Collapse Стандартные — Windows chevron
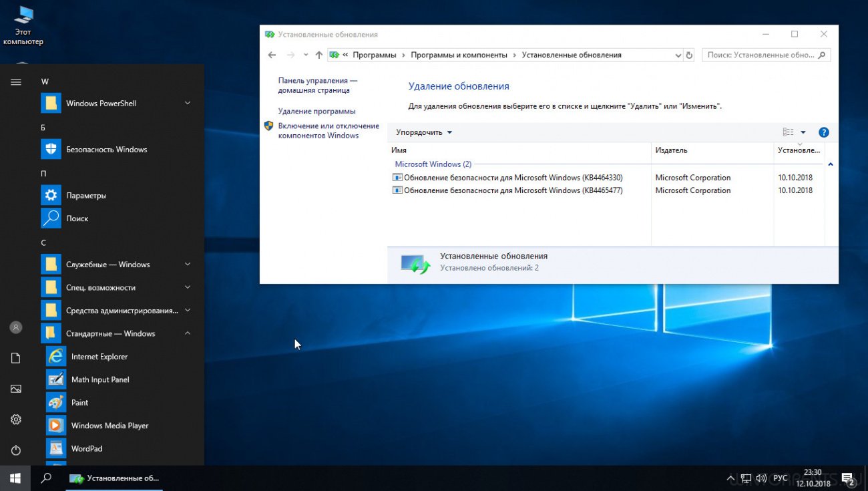 click(x=188, y=333)
